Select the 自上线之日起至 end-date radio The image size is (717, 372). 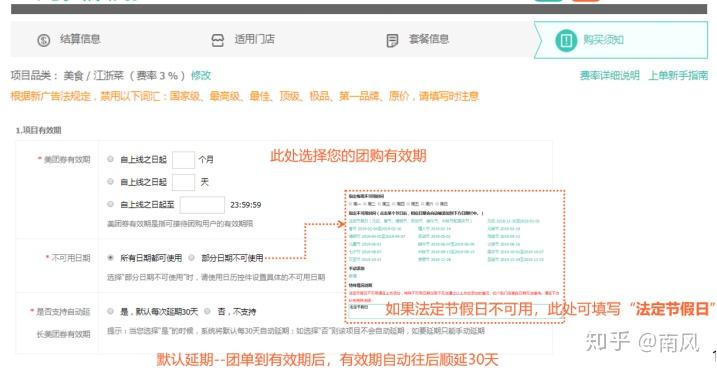coord(110,204)
